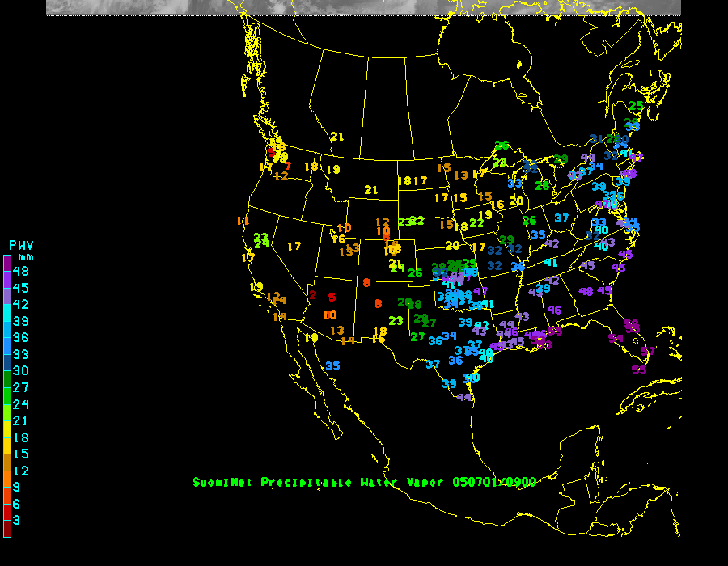Click the 3 label on the PWV scale
Viewport: 728px width, 566px height.
pos(17,520)
